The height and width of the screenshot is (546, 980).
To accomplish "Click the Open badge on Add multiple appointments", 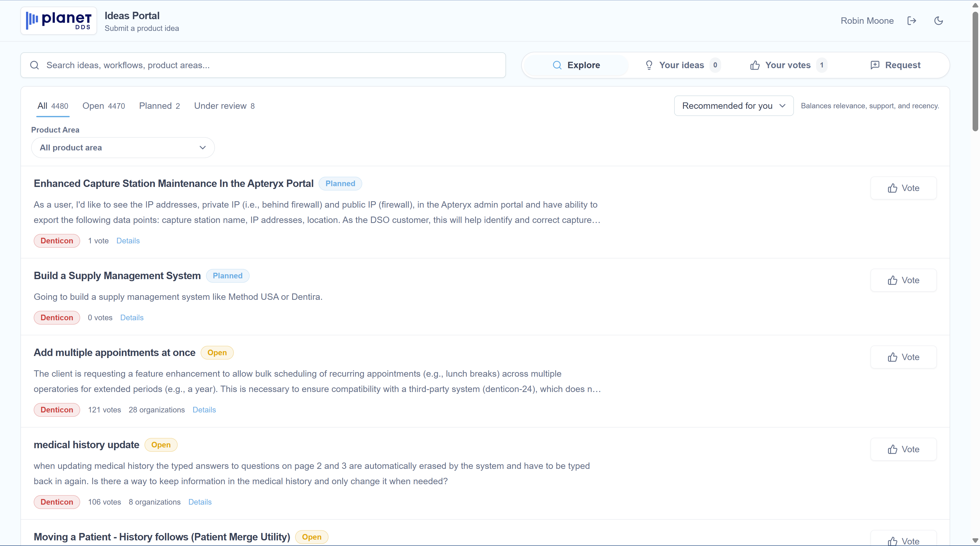I will tap(217, 353).
